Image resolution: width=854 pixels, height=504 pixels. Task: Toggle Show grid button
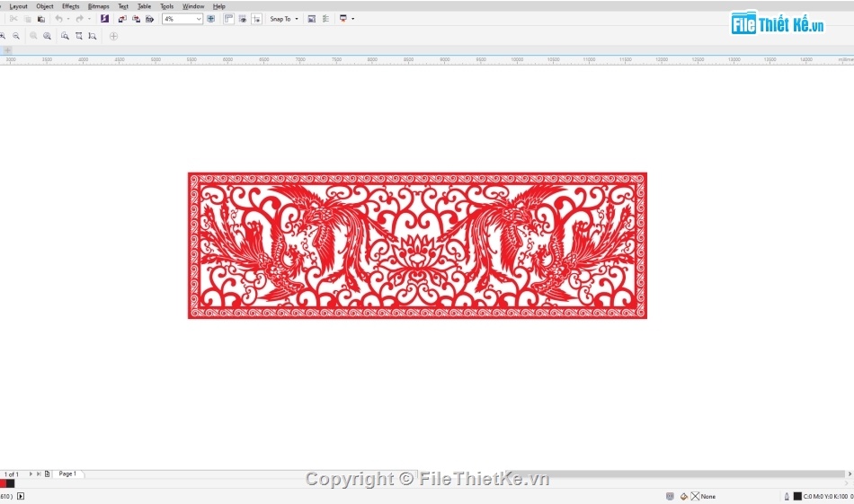[x=243, y=19]
